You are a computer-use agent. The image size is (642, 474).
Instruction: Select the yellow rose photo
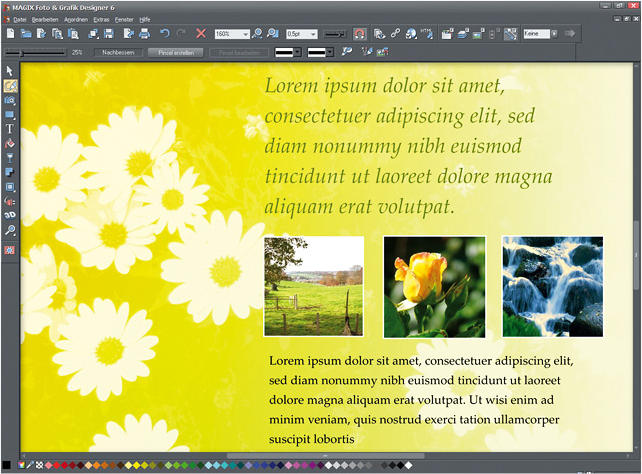(434, 287)
